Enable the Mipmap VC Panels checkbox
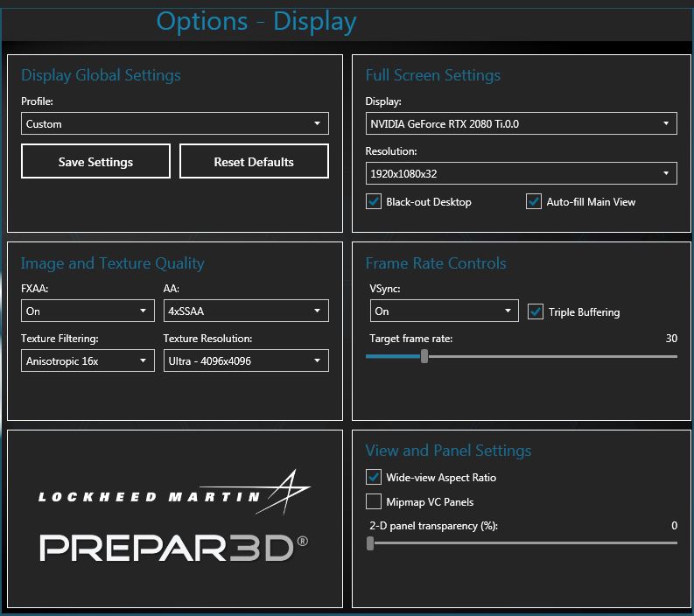This screenshot has height=616, width=694. tap(374, 502)
